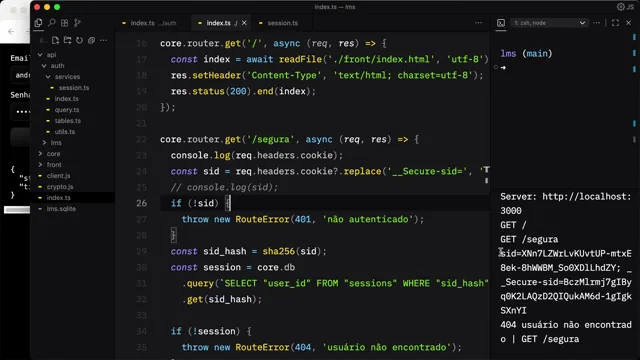Switch to index.ts auth tab
This screenshot has height=360, width=640.
tap(150, 23)
